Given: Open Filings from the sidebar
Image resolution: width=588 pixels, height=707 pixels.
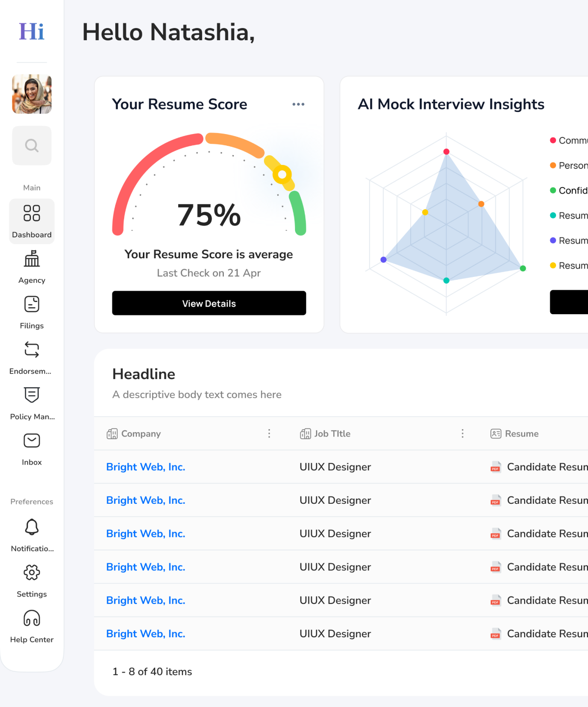Looking at the screenshot, I should click(31, 304).
